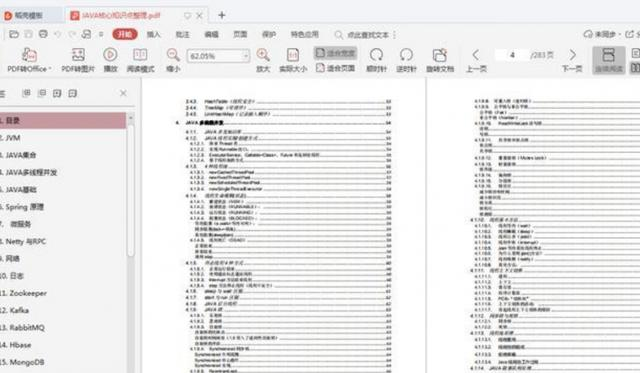
Task: Enter 阅读模式 reading mode
Action: click(140, 60)
